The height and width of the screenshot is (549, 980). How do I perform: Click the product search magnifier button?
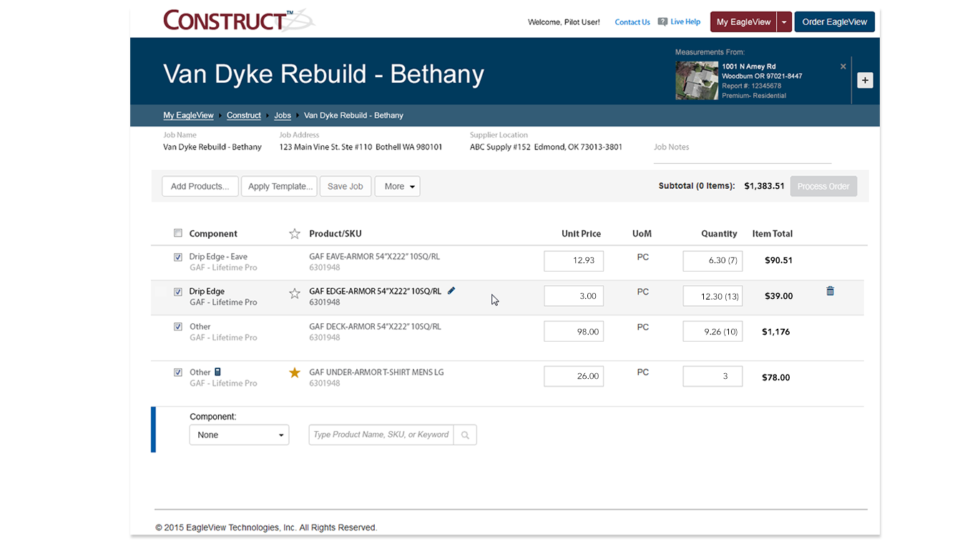pyautogui.click(x=465, y=435)
